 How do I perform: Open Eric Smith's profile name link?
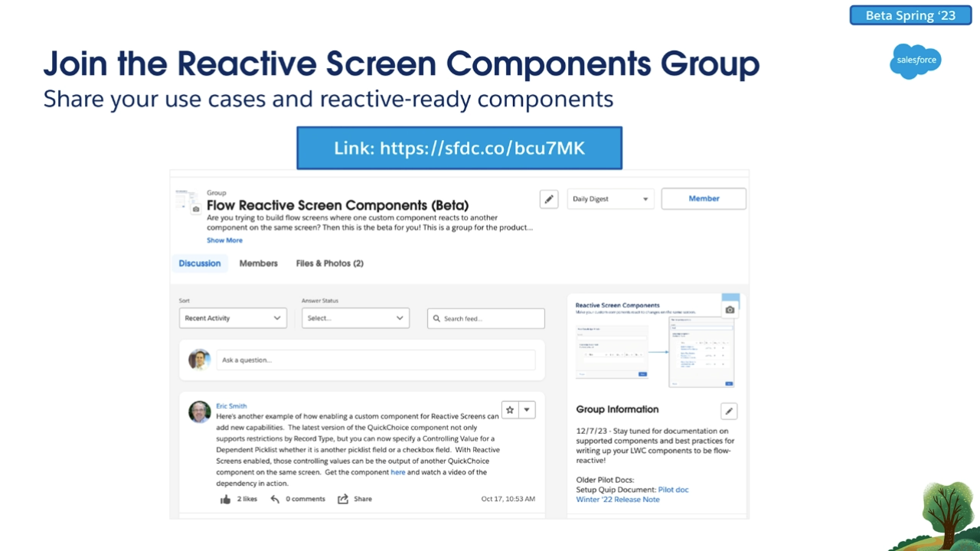coord(231,406)
